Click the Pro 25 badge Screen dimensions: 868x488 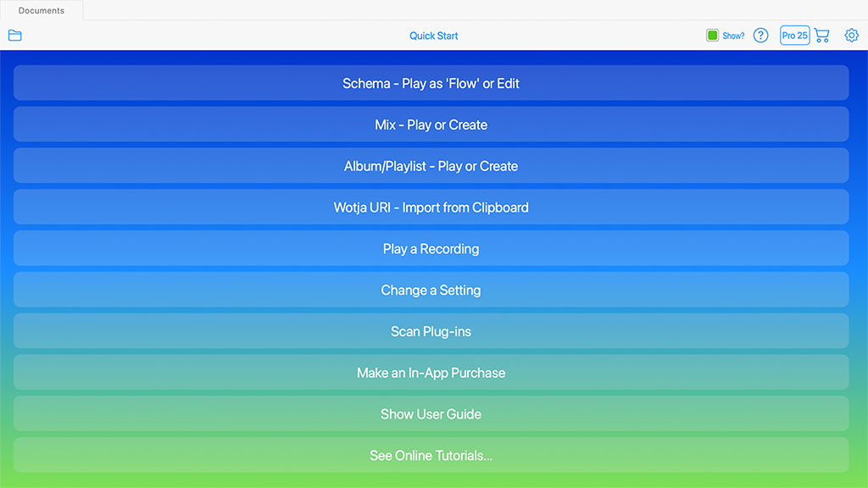pos(794,36)
